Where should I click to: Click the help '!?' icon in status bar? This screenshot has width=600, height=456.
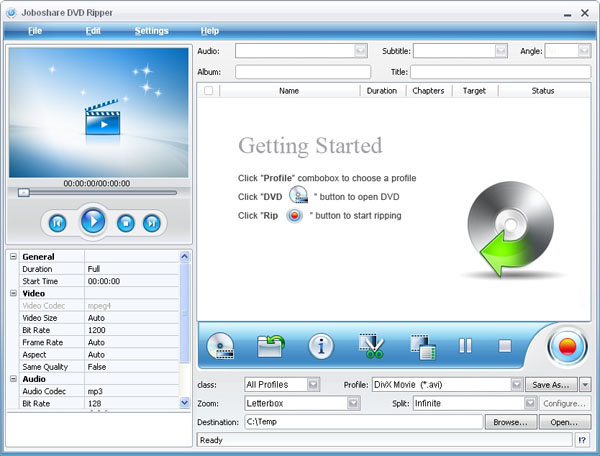coord(582,440)
